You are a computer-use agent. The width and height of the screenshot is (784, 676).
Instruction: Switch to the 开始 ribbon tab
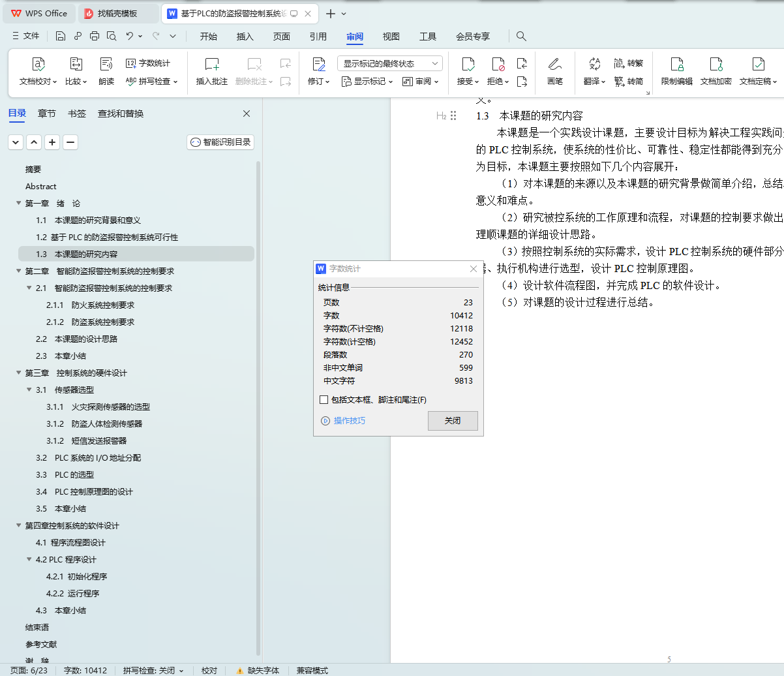tap(209, 37)
